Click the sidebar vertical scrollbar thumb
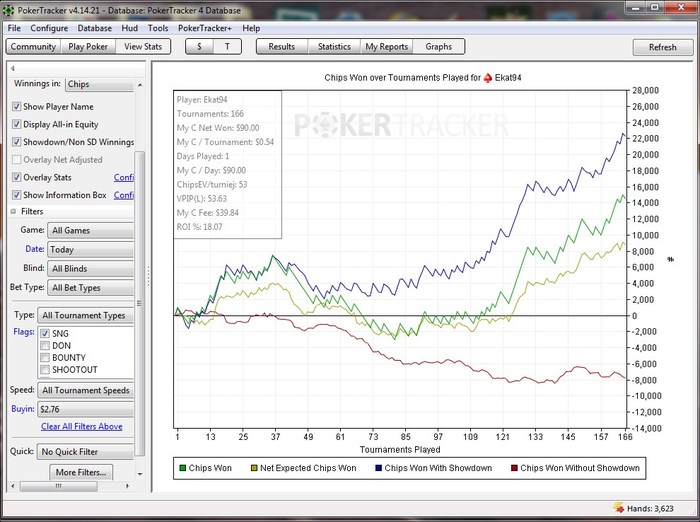700x522 pixels. 139,304
